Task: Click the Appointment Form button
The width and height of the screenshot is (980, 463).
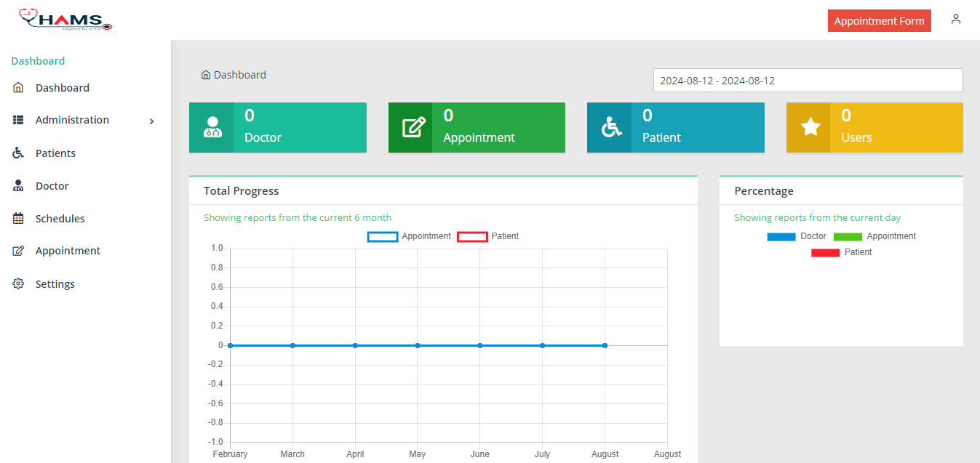Action: click(879, 21)
